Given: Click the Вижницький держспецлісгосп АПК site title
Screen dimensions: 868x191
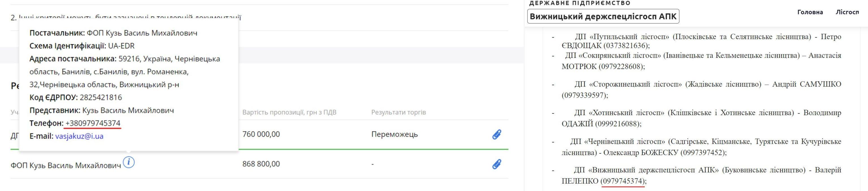Looking at the screenshot, I should tap(603, 16).
